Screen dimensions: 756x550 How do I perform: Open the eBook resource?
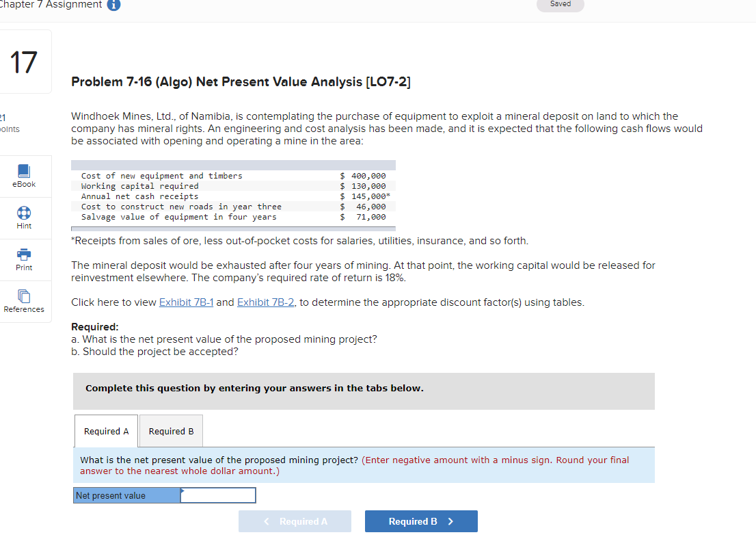[x=25, y=176]
